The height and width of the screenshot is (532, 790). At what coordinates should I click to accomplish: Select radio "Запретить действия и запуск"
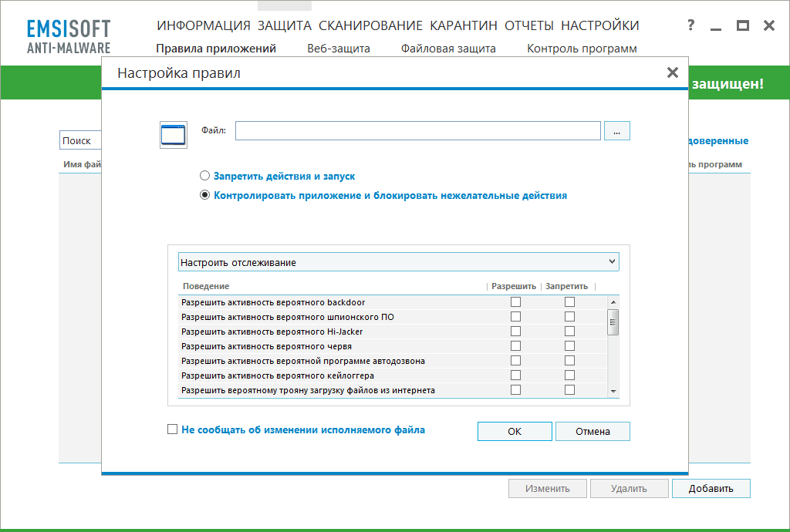click(204, 175)
